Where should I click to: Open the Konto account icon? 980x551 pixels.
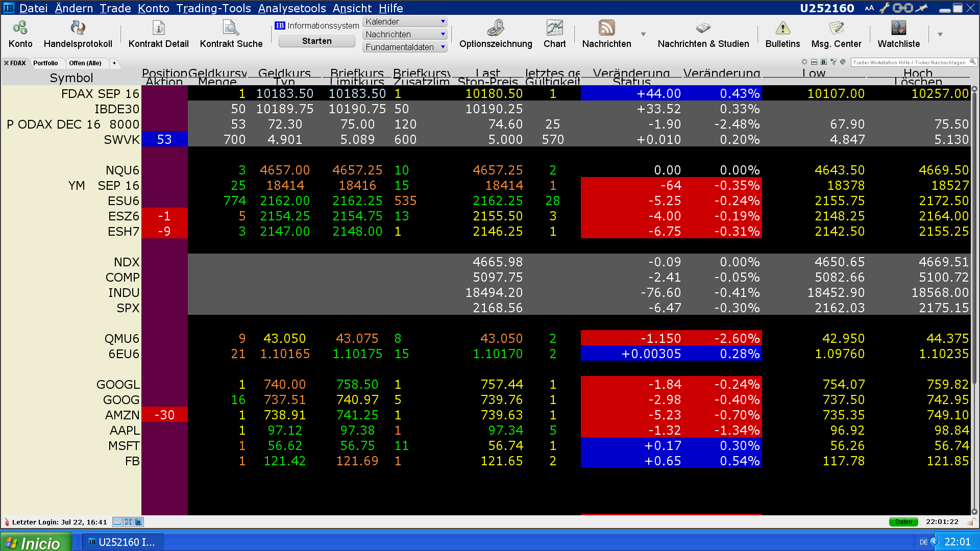pos(20,28)
